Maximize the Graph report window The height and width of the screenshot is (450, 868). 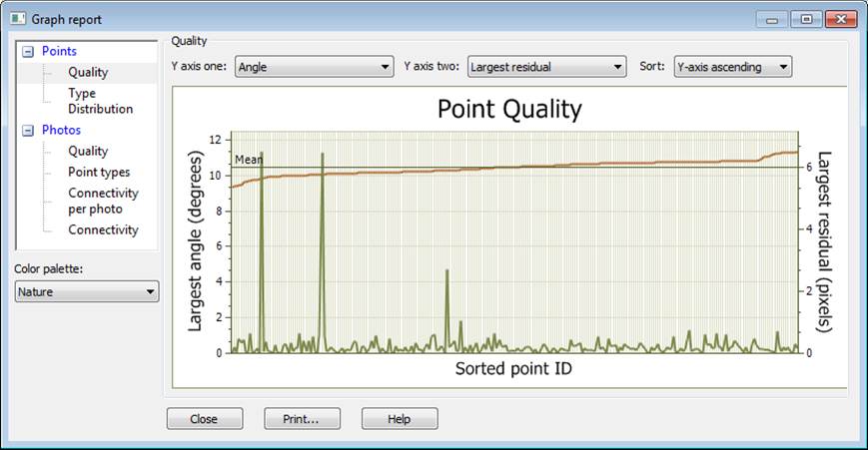tap(805, 19)
